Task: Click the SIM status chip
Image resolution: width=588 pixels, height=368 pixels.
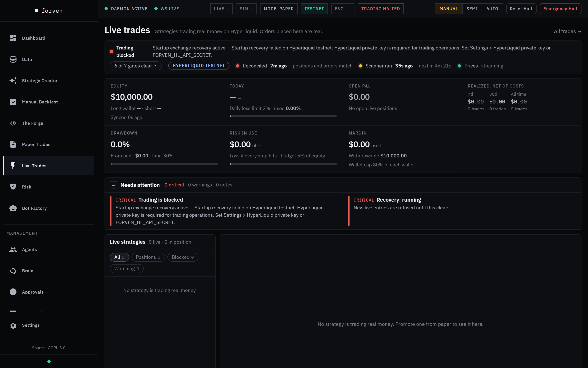Action: click(246, 9)
